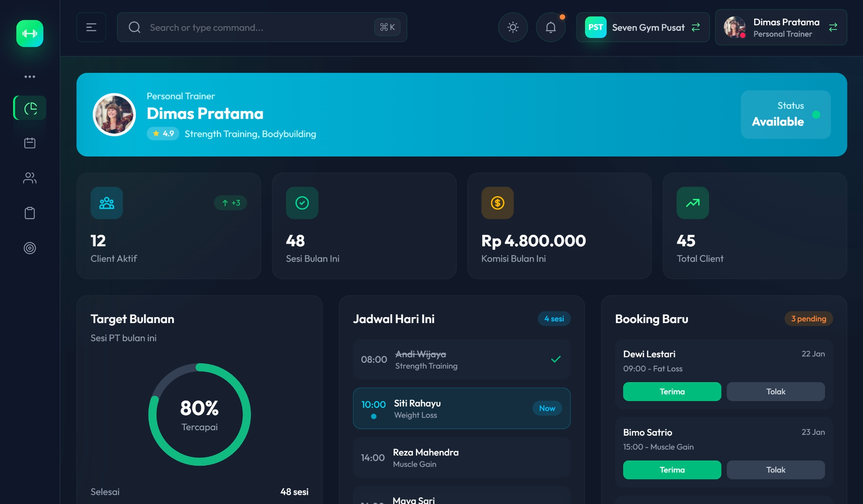Select the 48 Sesi Bulan Ini card

coord(364,226)
